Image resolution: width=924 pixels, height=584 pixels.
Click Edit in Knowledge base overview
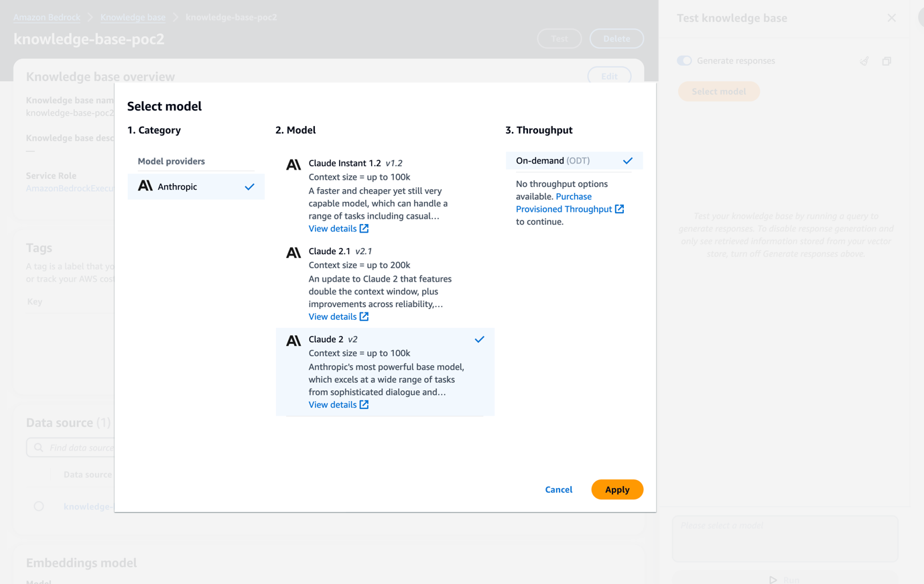click(609, 76)
